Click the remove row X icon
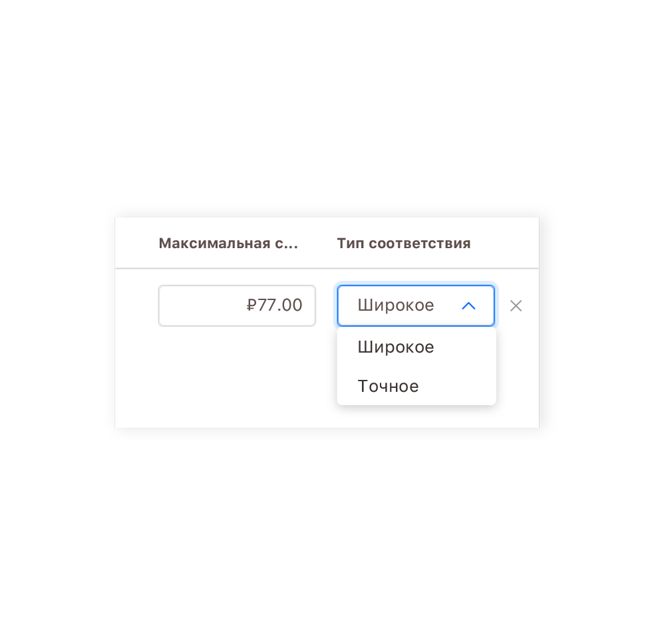Screen dimensions: 652x644 click(x=516, y=306)
